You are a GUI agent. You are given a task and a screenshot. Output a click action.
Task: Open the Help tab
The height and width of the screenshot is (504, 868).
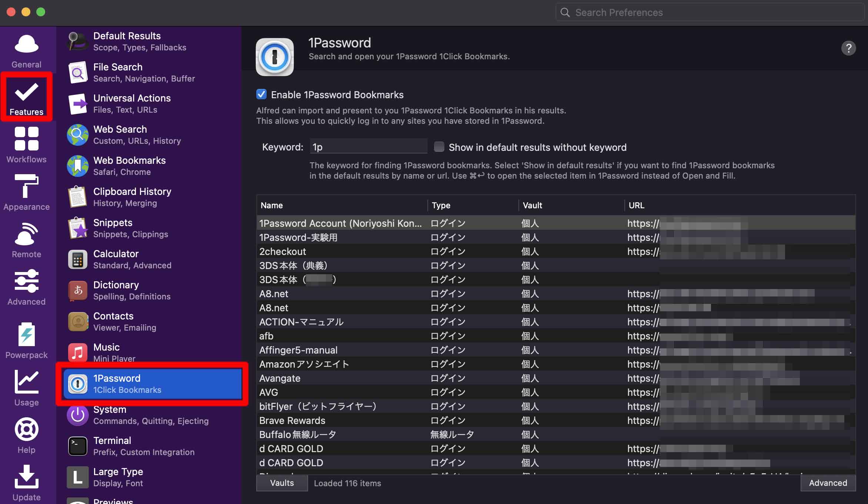(26, 435)
